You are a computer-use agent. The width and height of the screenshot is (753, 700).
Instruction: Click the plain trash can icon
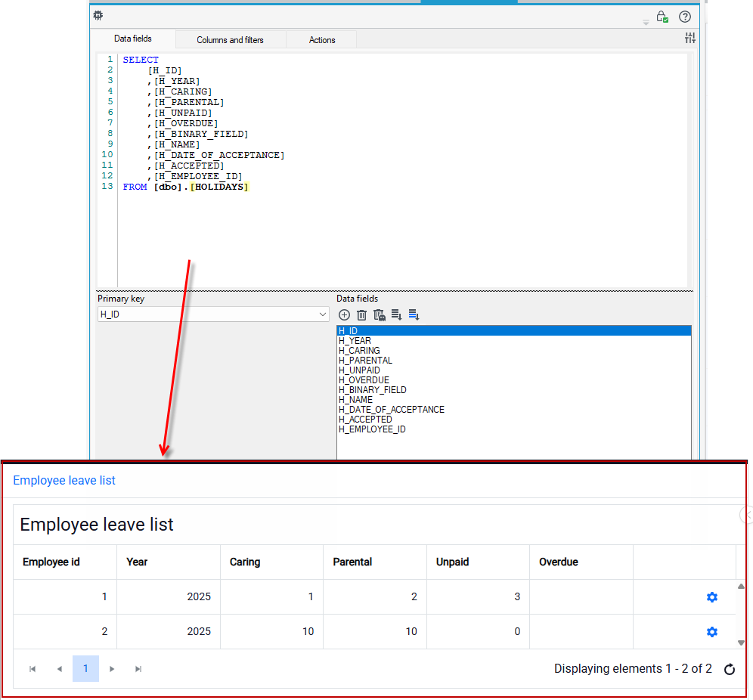pos(361,315)
